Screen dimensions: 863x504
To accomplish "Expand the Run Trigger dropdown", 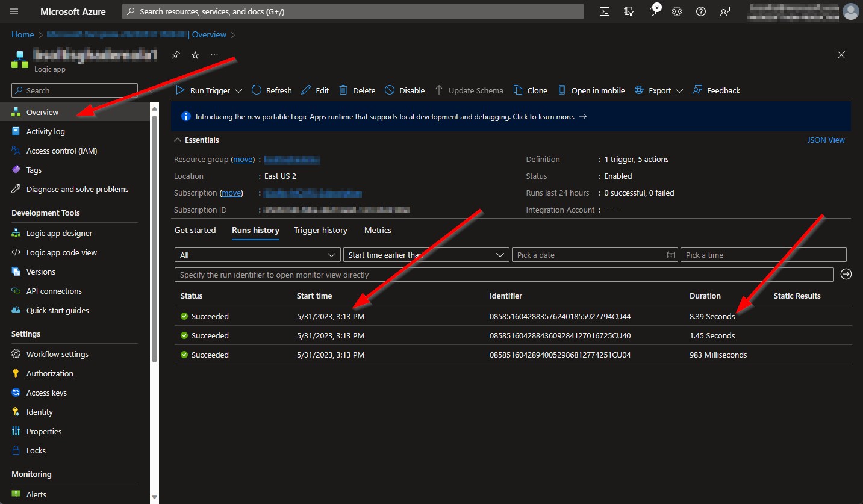I will click(238, 91).
